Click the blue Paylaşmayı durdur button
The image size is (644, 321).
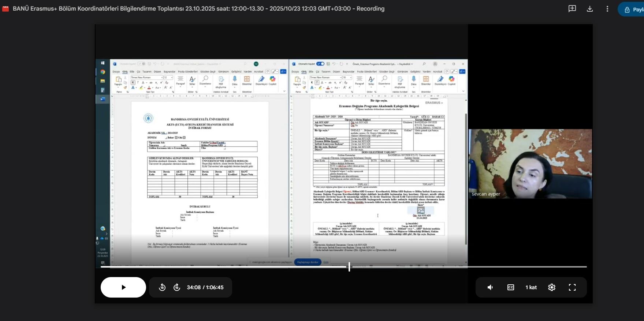click(308, 262)
